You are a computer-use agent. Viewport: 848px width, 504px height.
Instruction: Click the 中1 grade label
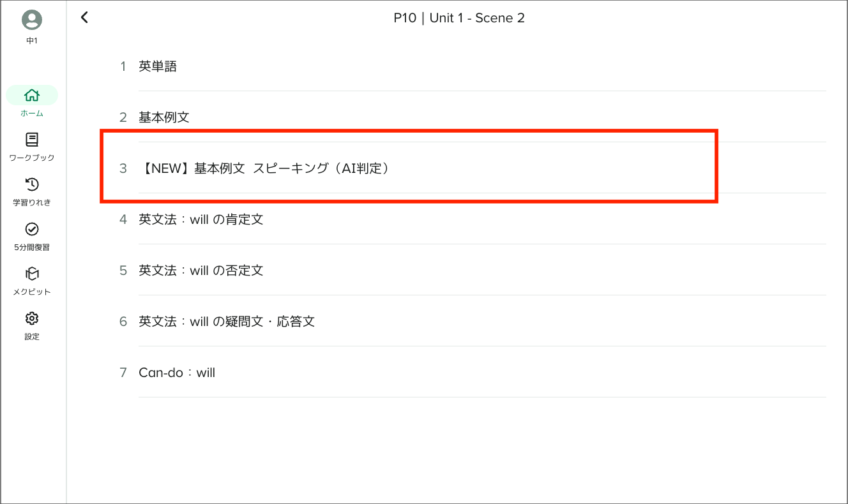coord(32,41)
